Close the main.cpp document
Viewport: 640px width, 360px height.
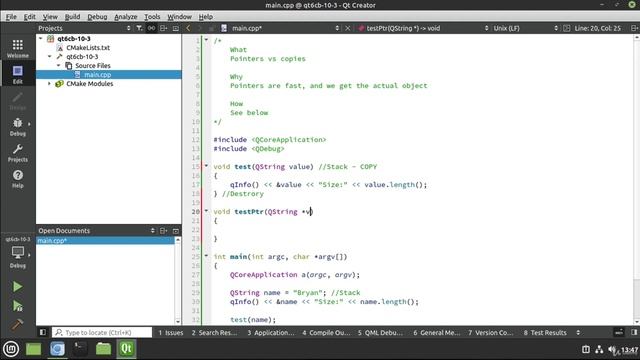(348, 28)
